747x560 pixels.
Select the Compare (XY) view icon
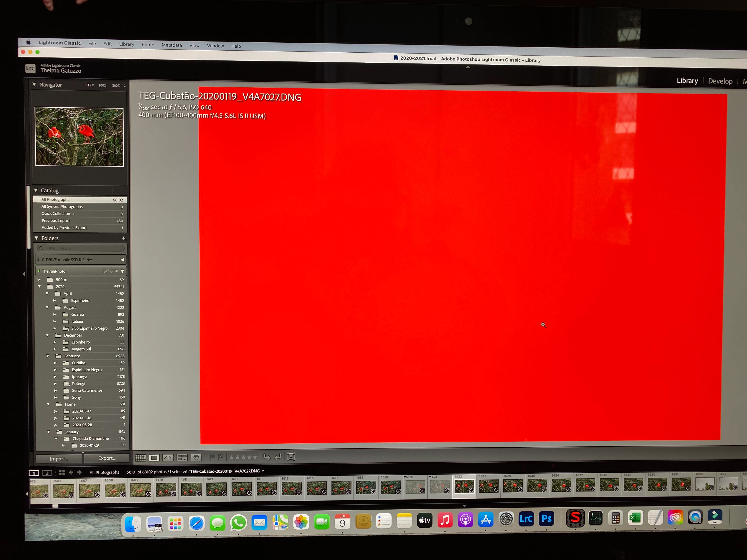168,458
